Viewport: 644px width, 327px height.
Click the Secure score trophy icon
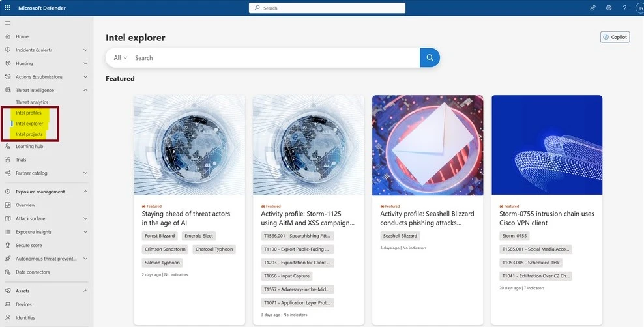point(8,245)
